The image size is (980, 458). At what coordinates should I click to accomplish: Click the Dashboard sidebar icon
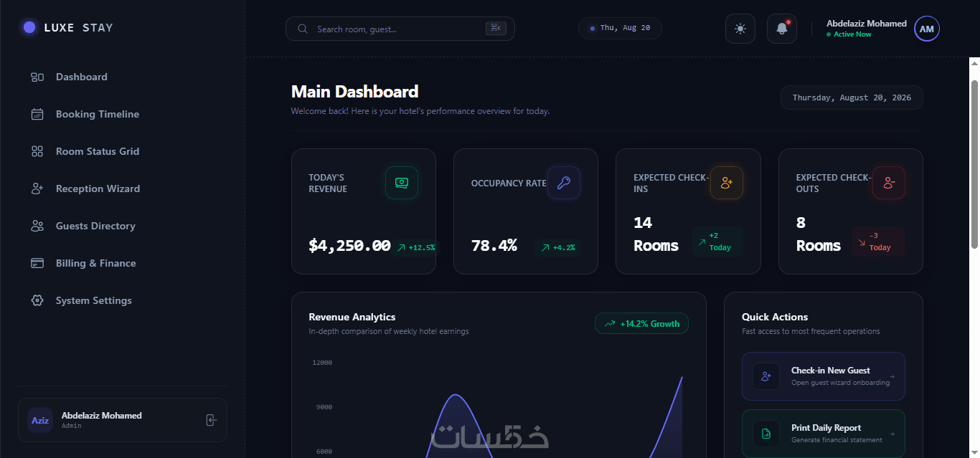point(37,77)
